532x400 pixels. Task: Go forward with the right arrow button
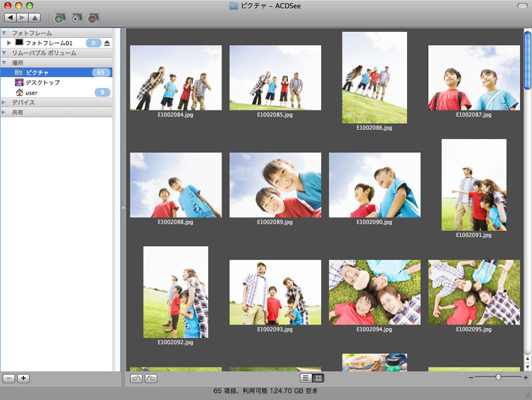coord(22,18)
